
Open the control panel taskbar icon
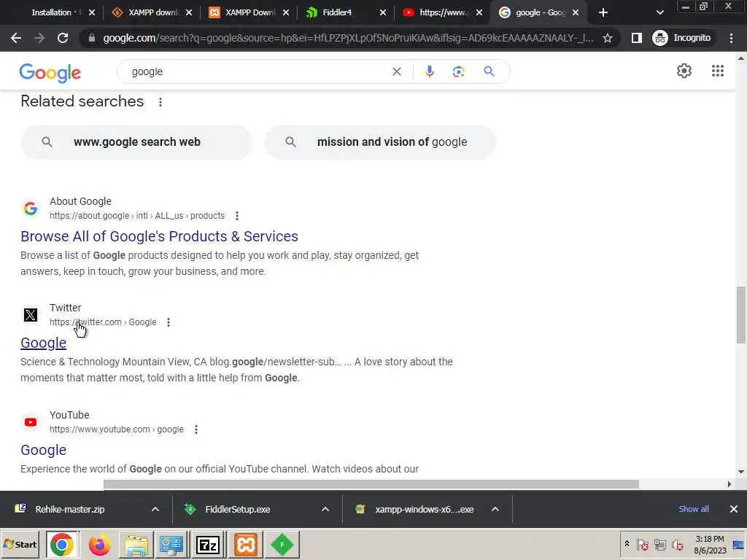tap(171, 545)
